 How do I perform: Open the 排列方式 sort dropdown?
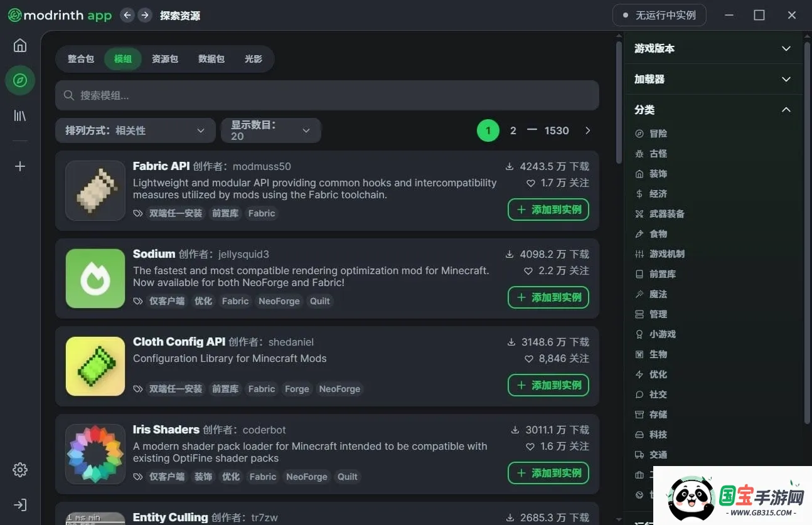136,130
